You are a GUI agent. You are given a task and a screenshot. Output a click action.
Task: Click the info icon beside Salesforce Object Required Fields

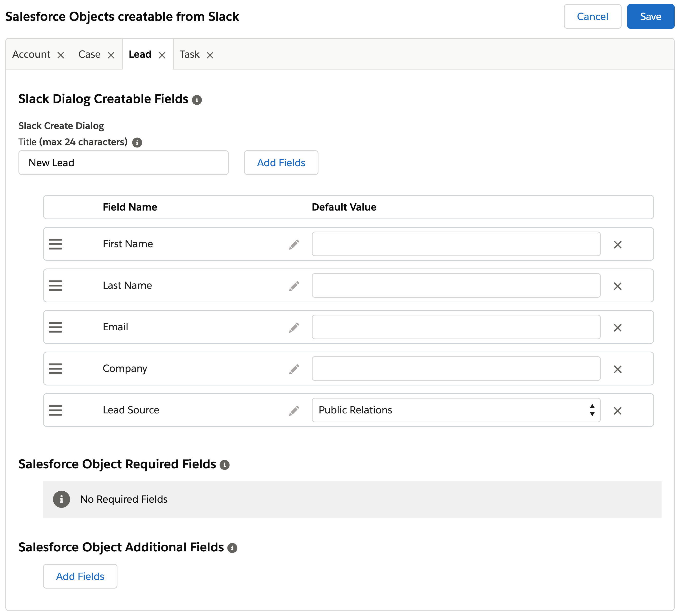click(224, 465)
